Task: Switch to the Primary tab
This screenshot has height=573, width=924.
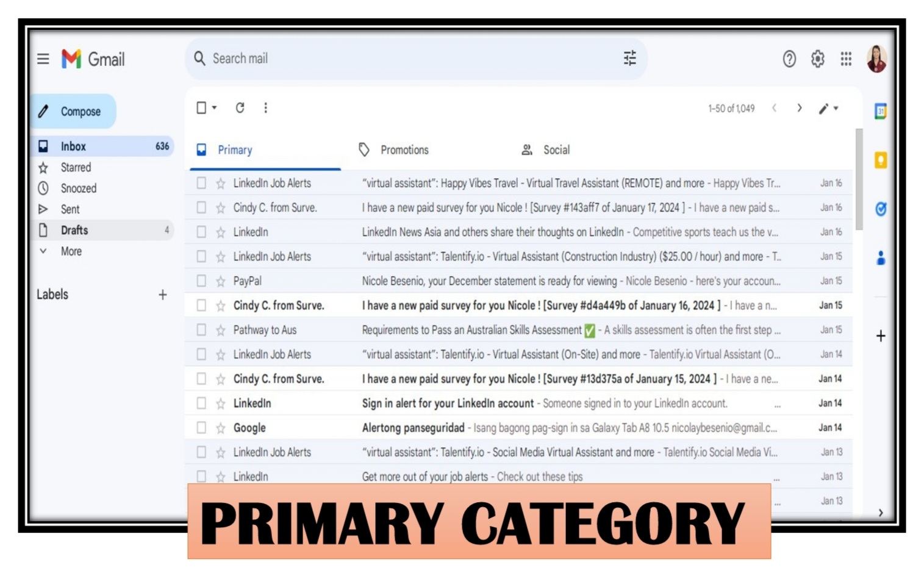Action: point(265,150)
